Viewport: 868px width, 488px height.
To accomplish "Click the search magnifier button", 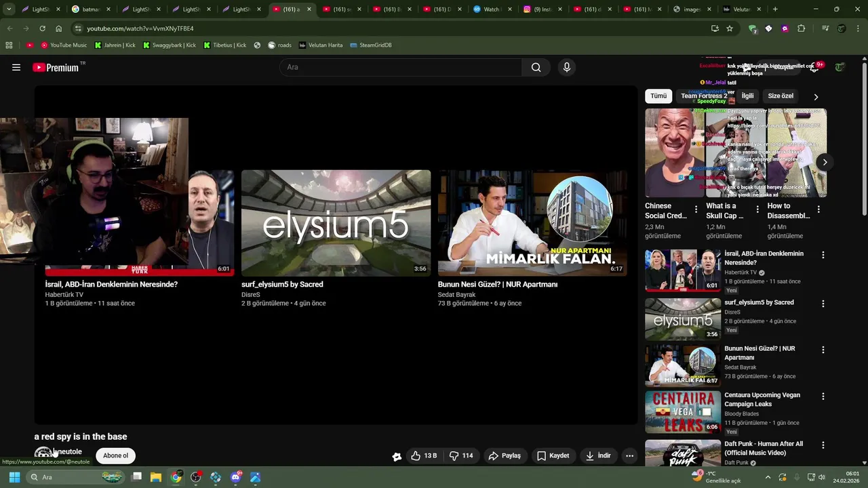I will click(x=536, y=67).
